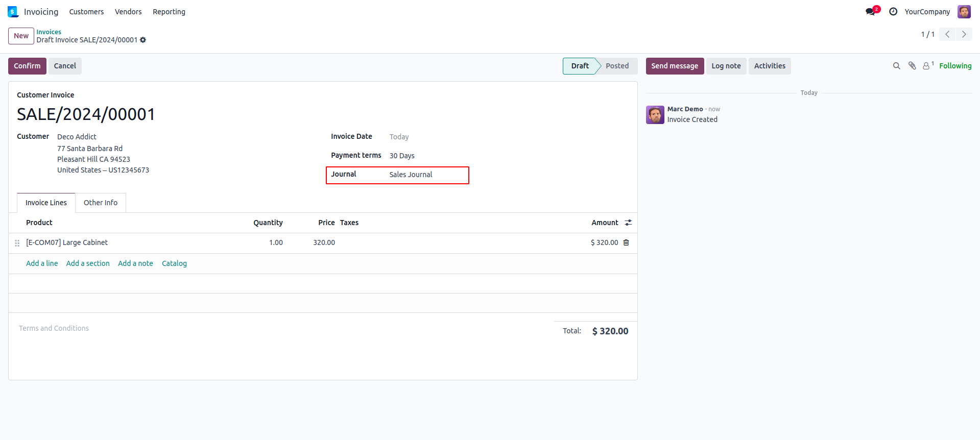Go to previous record arrow

947,34
